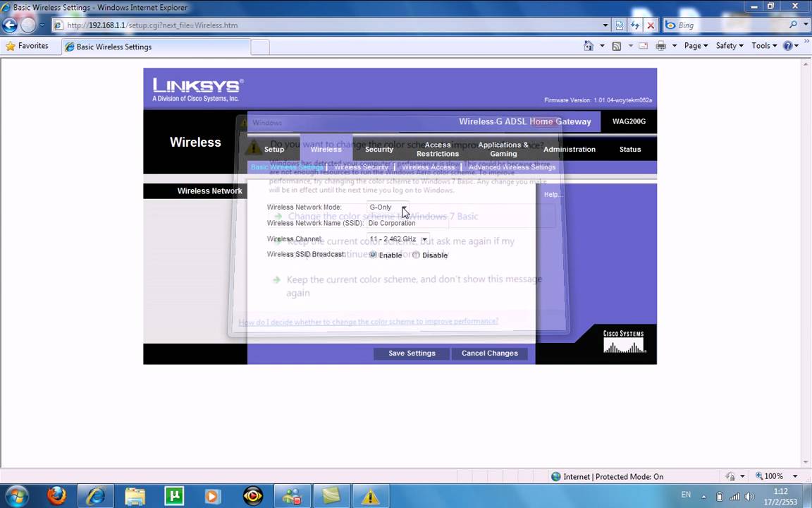
Task: Select the Basic Wireless Settings browser tab
Action: 155,47
